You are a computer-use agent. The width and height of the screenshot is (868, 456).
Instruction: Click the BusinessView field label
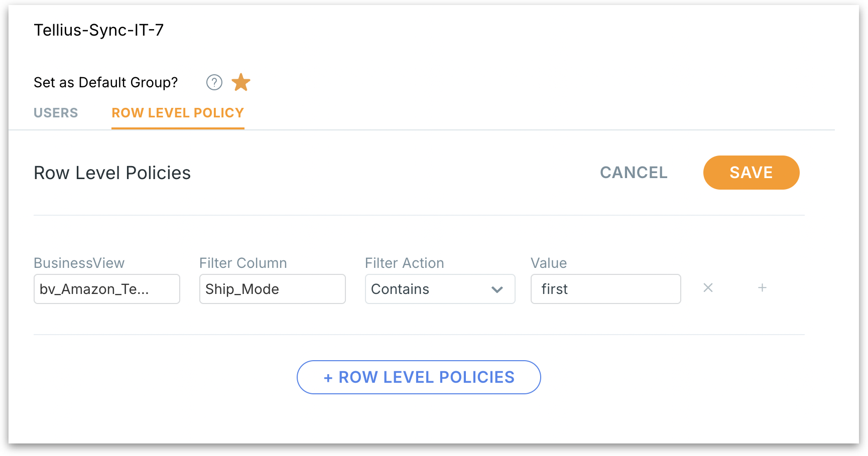[79, 263]
